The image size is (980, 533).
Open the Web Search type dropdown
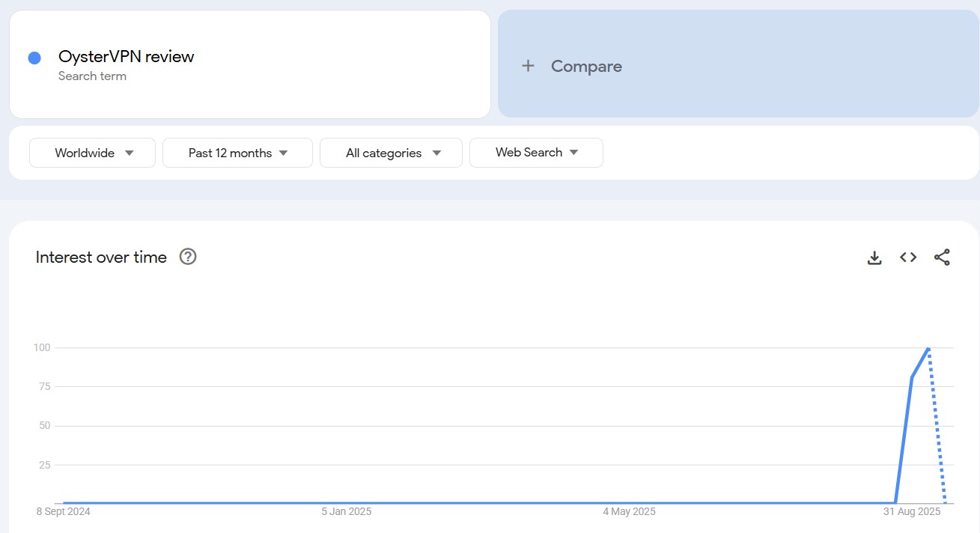coord(536,153)
